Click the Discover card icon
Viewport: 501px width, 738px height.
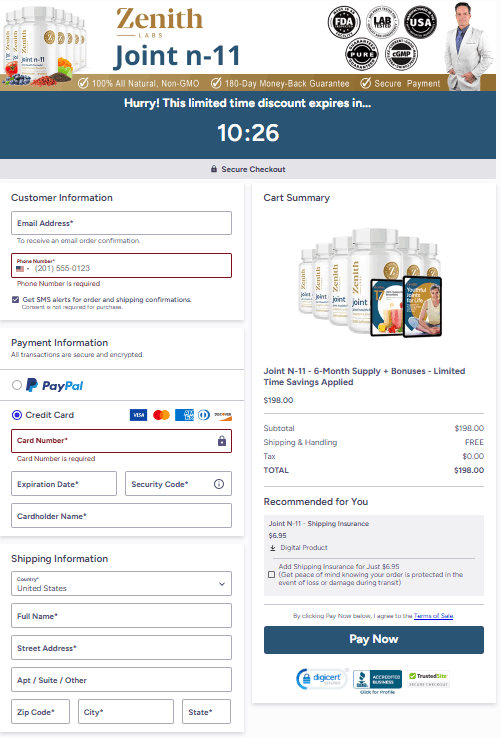(223, 415)
